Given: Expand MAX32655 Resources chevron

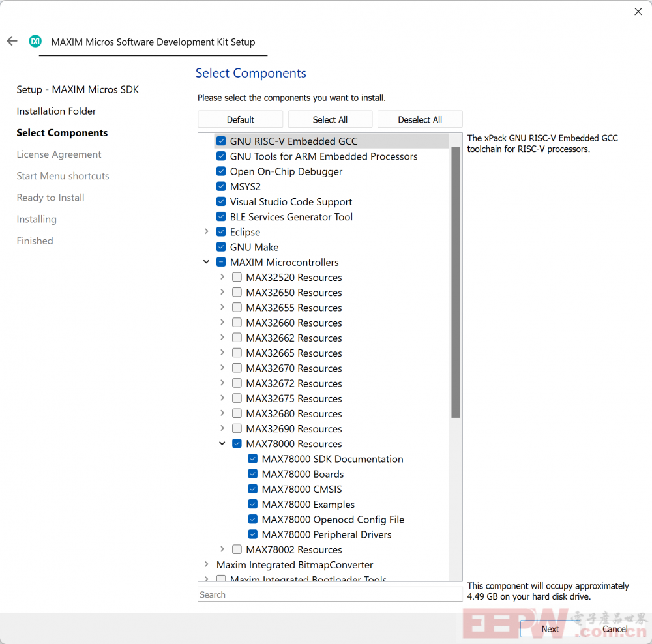Looking at the screenshot, I should [x=222, y=307].
